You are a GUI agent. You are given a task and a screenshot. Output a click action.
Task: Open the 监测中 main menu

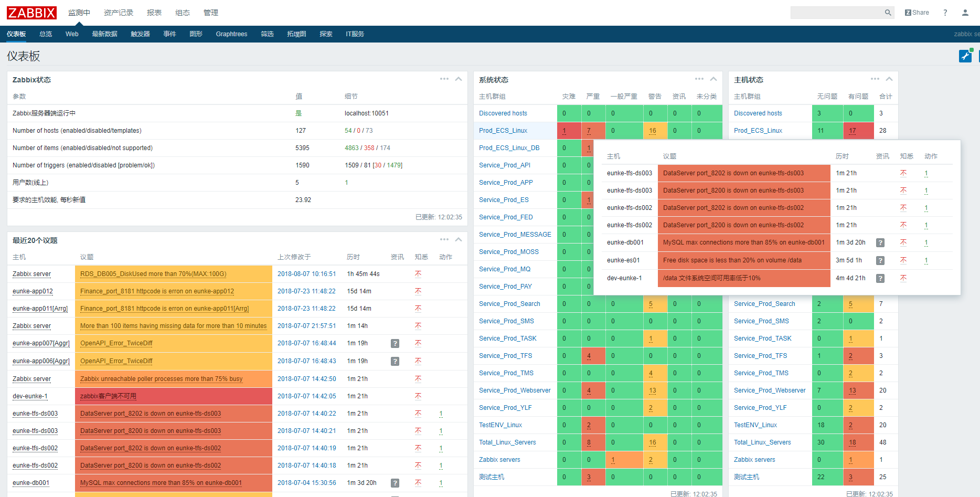point(79,13)
